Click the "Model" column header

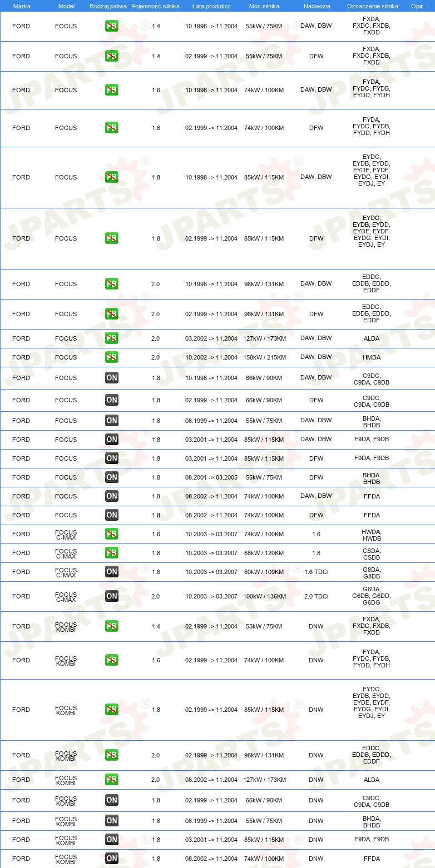click(66, 6)
